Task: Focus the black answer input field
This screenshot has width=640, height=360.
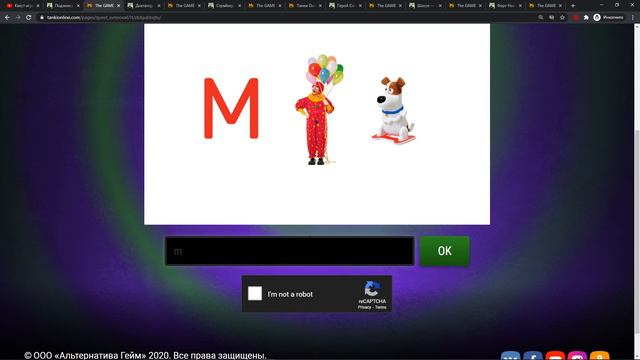Action: 289,251
